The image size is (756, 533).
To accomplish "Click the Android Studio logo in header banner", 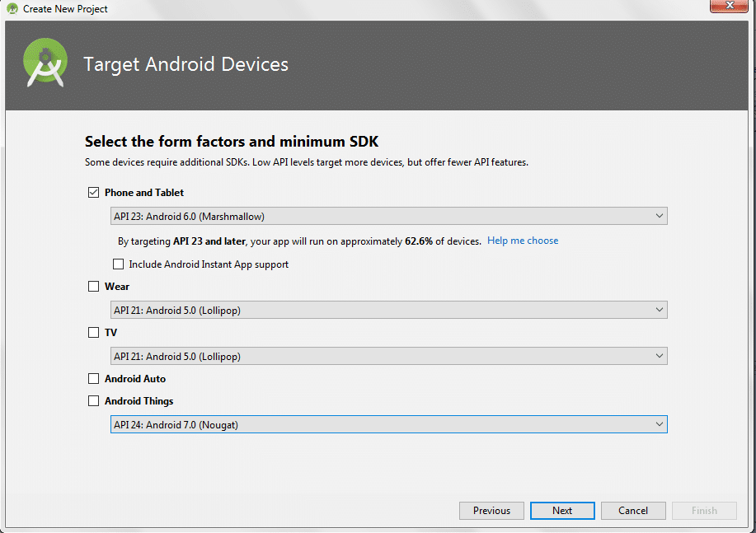I will click(45, 64).
